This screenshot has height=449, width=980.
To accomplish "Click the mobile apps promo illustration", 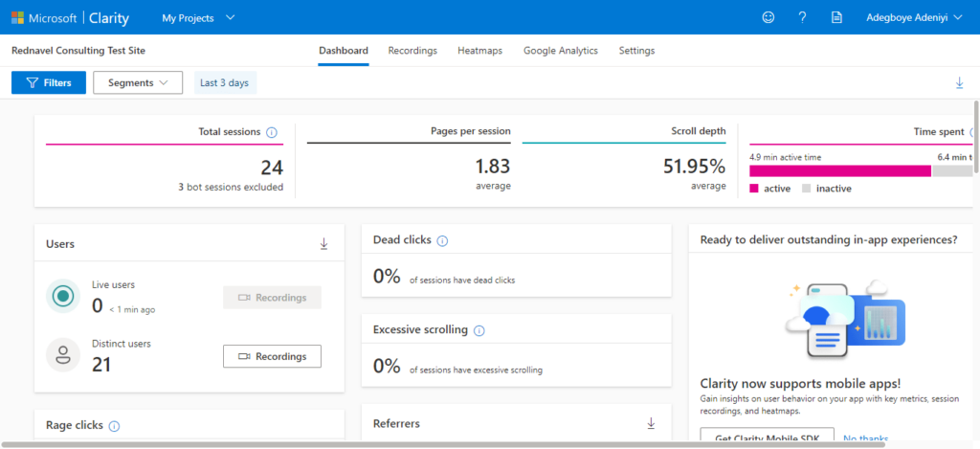I will pyautogui.click(x=845, y=320).
